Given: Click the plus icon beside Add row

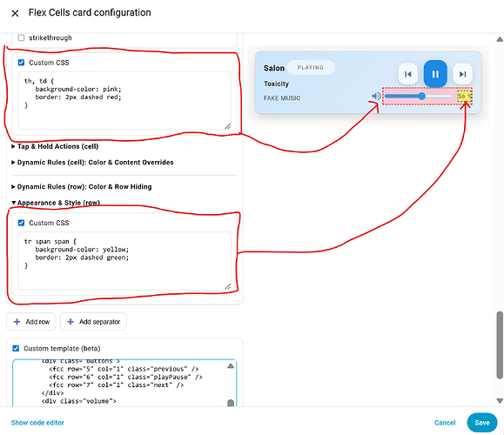Looking at the screenshot, I should [x=17, y=322].
